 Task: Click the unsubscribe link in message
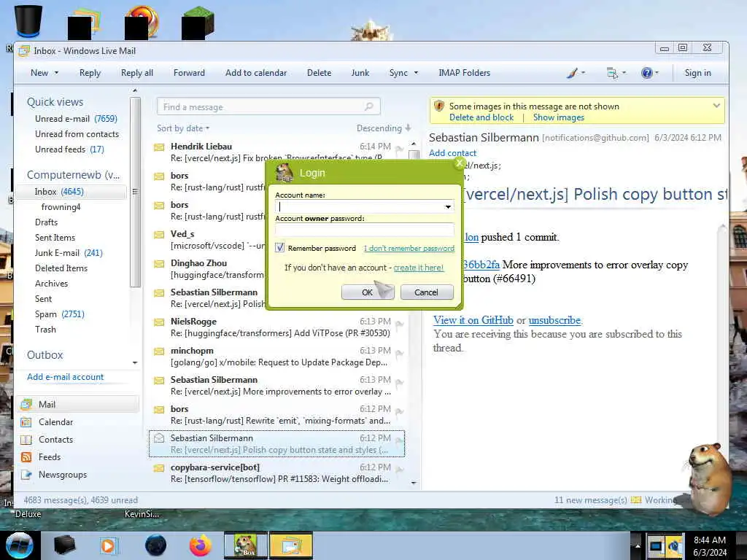point(554,320)
